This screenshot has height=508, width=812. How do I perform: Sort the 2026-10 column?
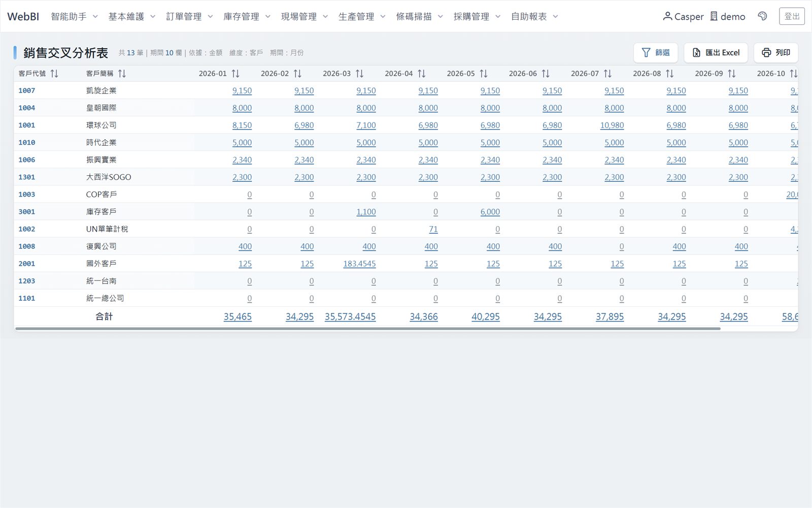[x=793, y=74]
